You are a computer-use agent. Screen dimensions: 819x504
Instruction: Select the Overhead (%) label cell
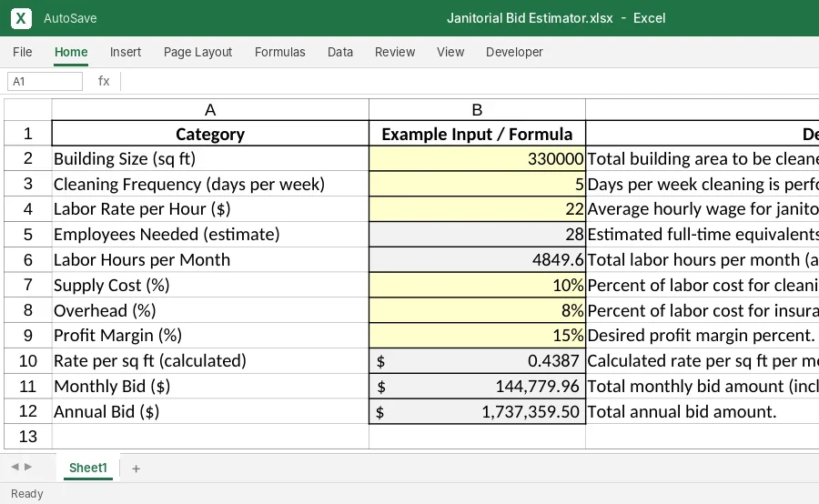click(x=210, y=310)
